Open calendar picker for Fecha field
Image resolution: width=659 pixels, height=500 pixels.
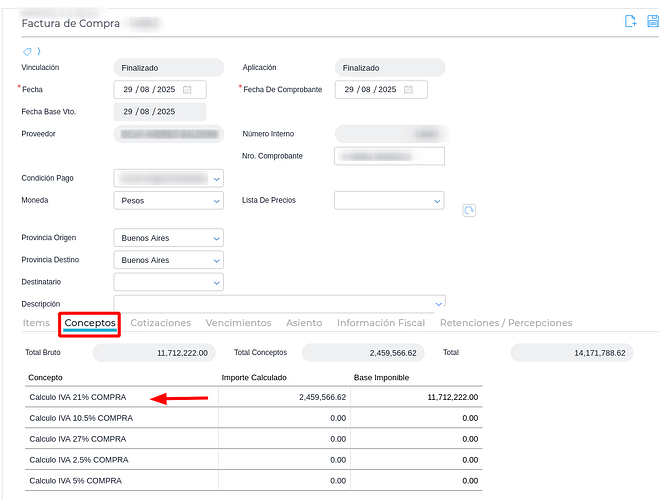click(187, 90)
